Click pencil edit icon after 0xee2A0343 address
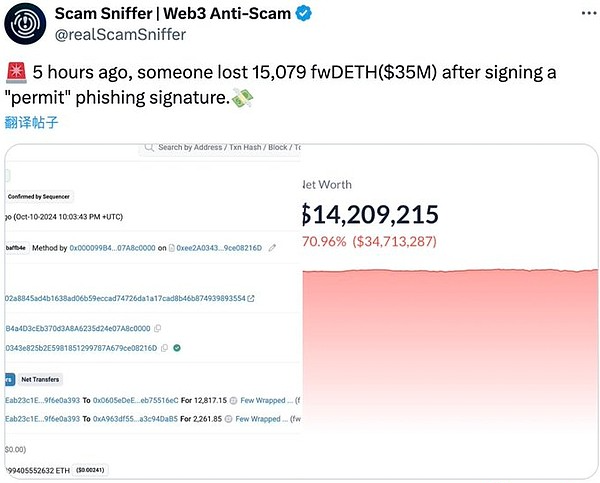The height and width of the screenshot is (483, 600). 272,248
